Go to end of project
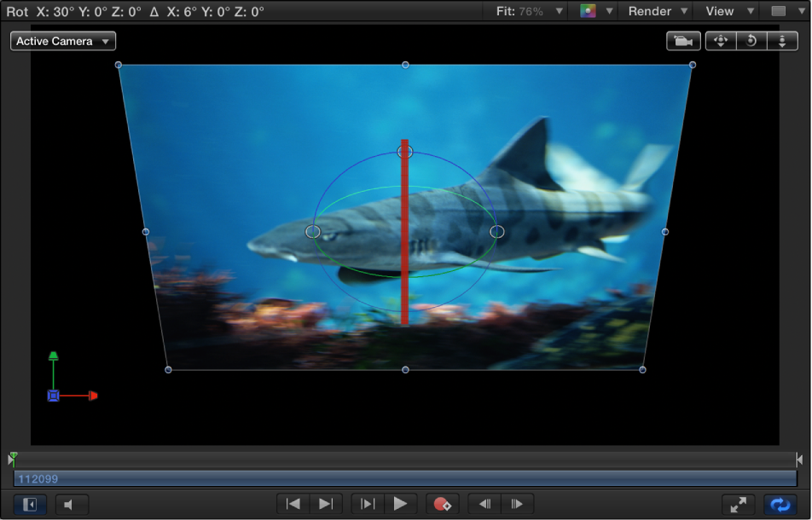 point(325,504)
